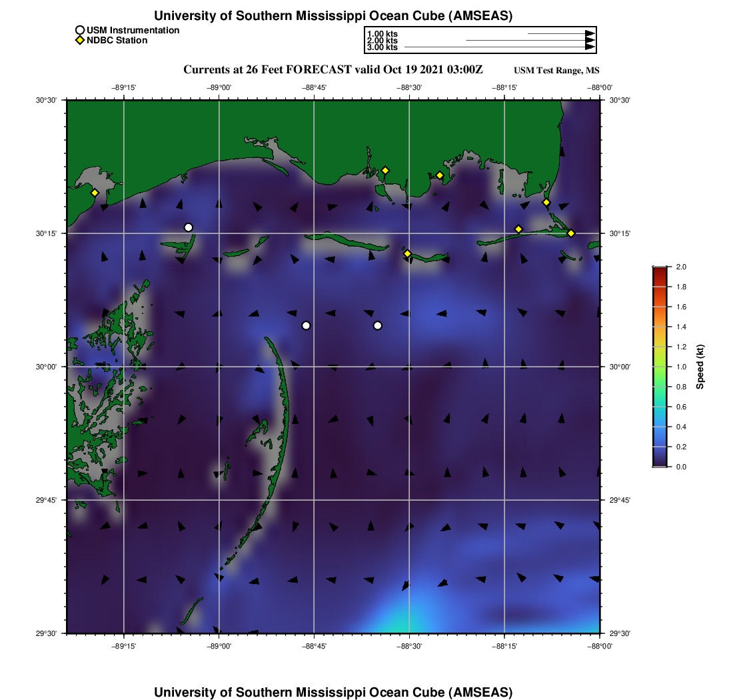733x700 pixels.
Task: Click the NDBC diamond just below 30°15' at 88°30'
Action: click(407, 253)
